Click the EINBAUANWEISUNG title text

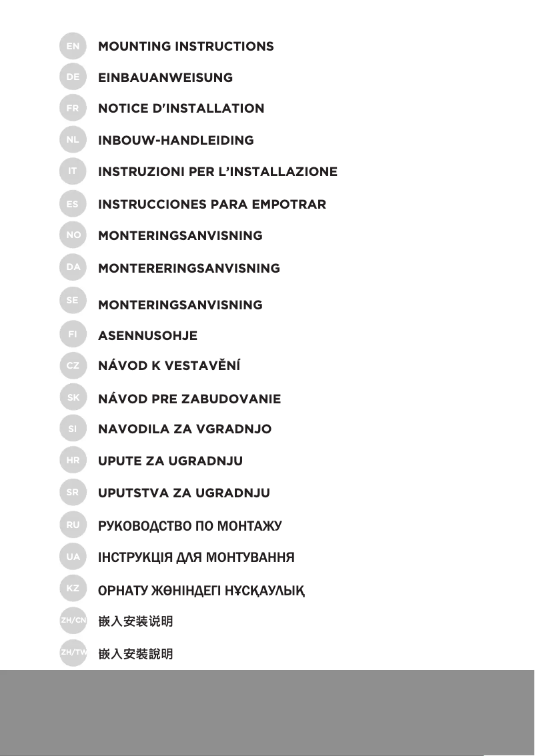pos(165,78)
